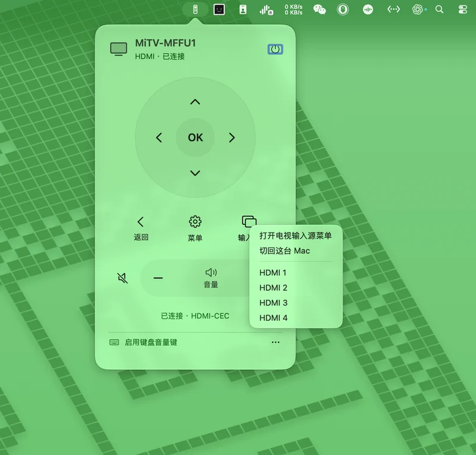This screenshot has width=476, height=455.
Task: Click MiTV-MFFU1 device name
Action: point(165,43)
